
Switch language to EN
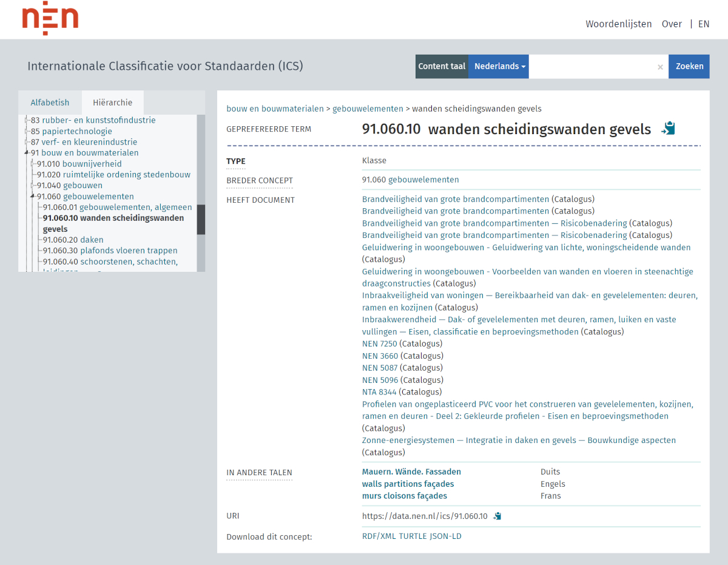tap(704, 24)
